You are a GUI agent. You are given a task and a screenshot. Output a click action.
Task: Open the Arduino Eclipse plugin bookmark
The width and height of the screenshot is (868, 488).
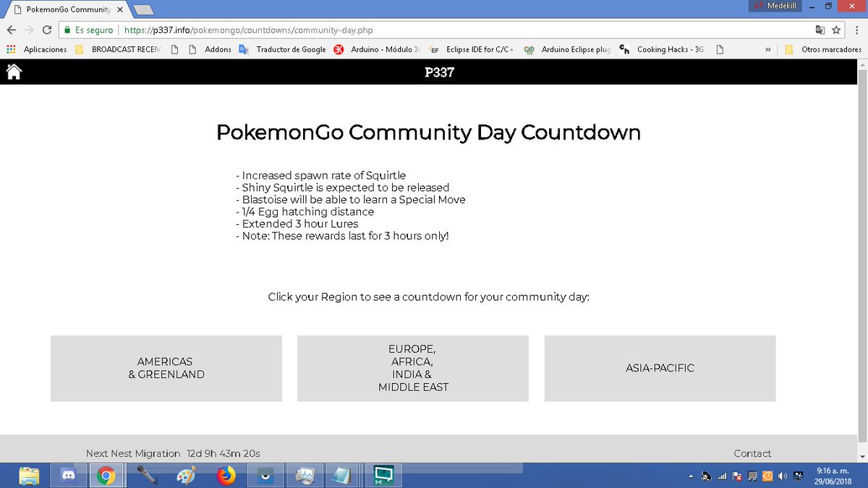tap(568, 49)
